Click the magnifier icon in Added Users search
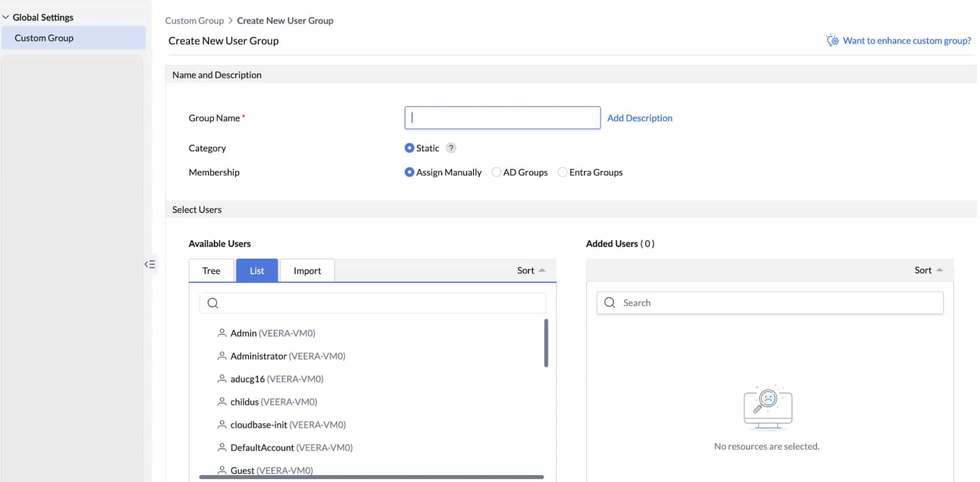Viewport: 980px width, 482px height. (x=609, y=302)
